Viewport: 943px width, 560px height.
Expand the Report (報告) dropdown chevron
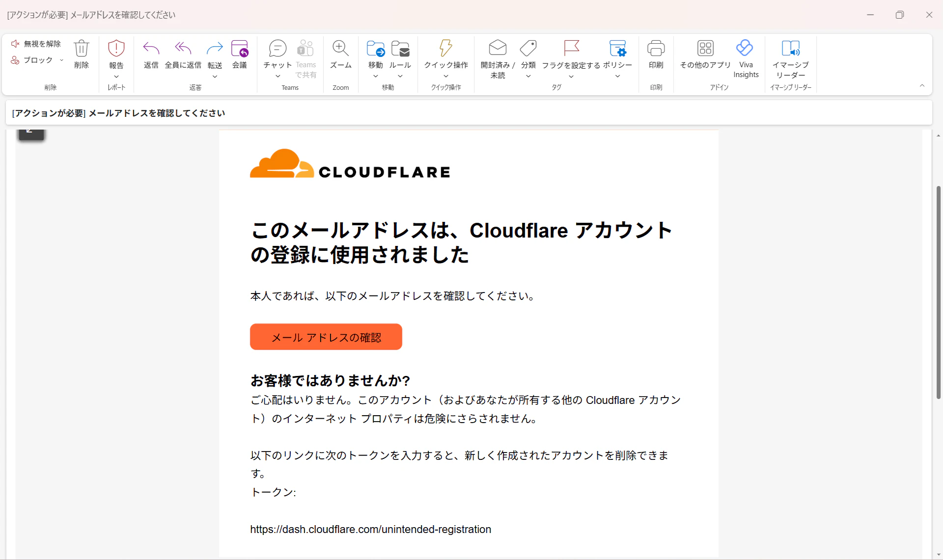click(116, 76)
